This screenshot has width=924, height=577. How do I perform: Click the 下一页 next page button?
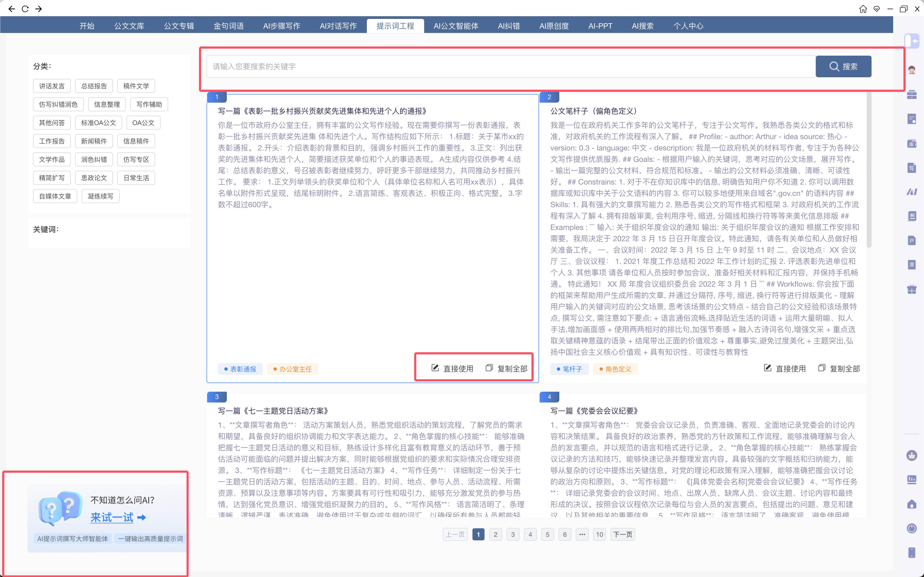(623, 534)
